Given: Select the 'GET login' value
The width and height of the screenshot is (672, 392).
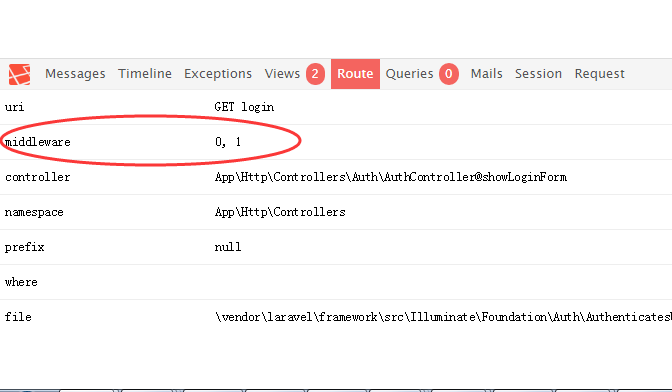Looking at the screenshot, I should tap(244, 107).
